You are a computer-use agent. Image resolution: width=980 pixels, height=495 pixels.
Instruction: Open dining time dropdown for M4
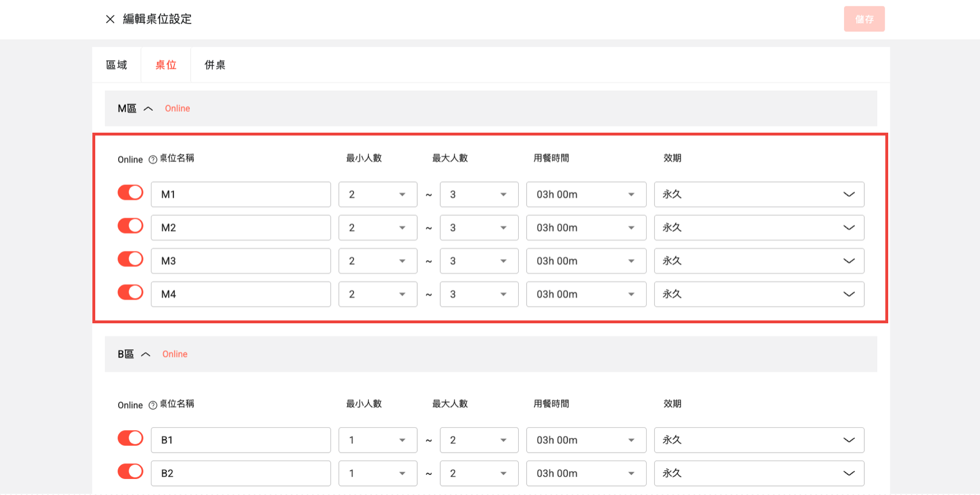coord(586,295)
